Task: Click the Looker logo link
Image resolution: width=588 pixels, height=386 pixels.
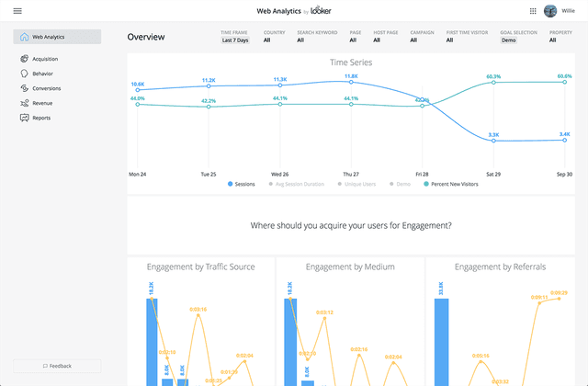Action: 321,11
